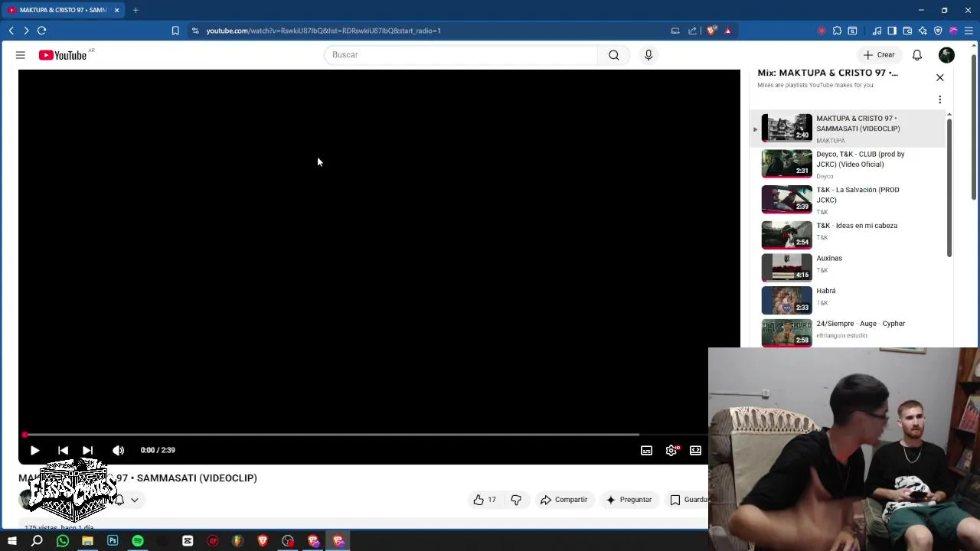This screenshot has height=551, width=980.
Task: Go to the previous video in player
Action: coord(63,451)
